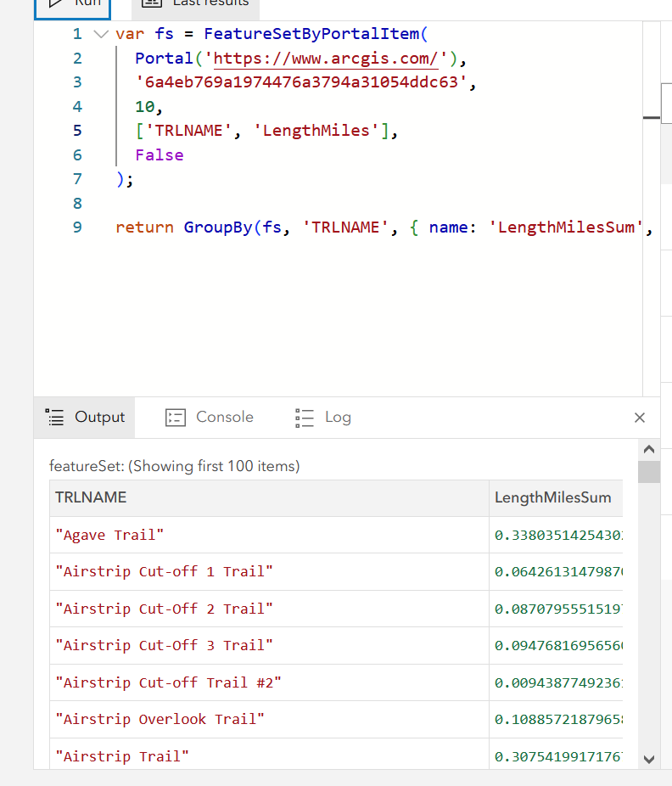
Task: Click the Run button
Action: [72, 3]
